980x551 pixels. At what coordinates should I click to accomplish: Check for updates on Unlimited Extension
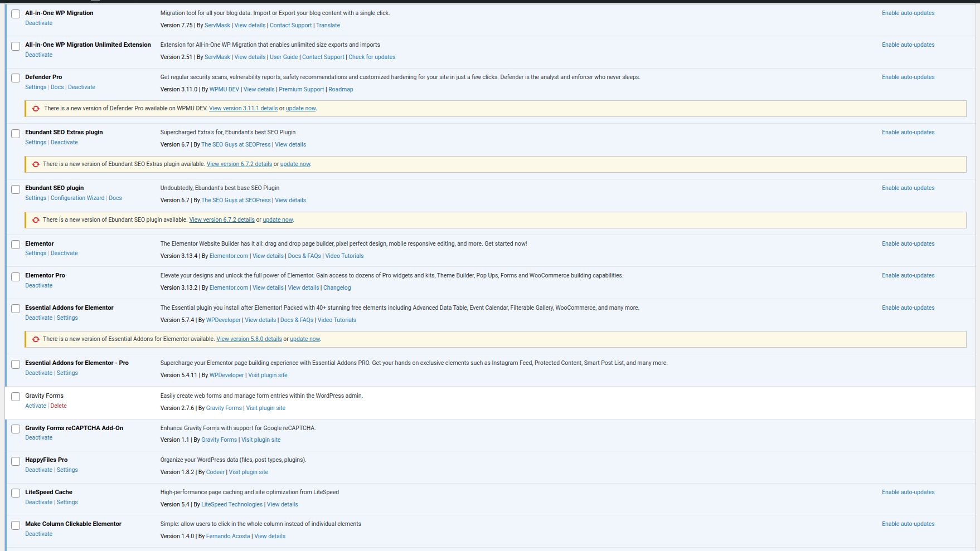click(372, 57)
